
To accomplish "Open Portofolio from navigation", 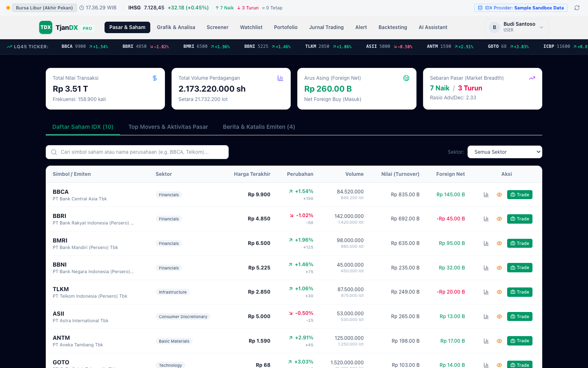I will tap(286, 27).
